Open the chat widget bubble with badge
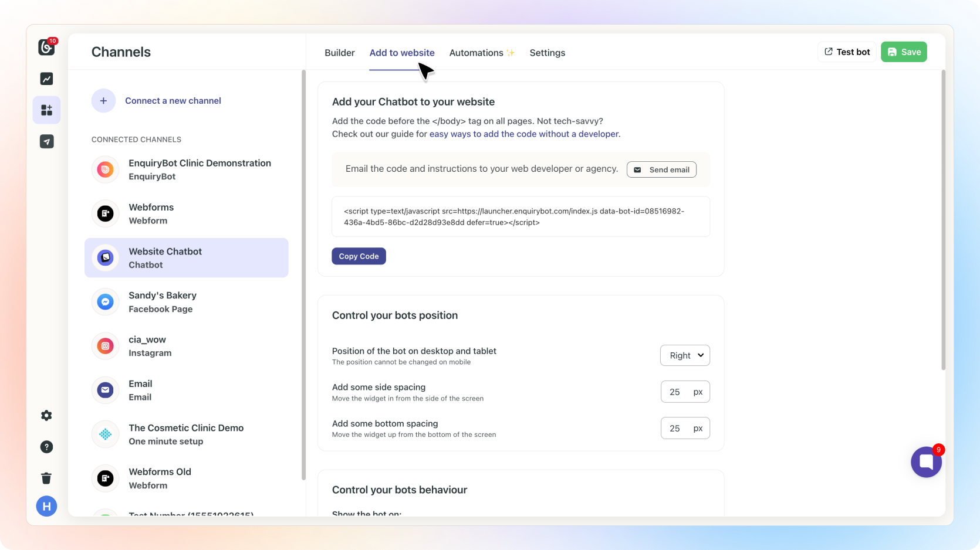Image resolution: width=980 pixels, height=550 pixels. (x=926, y=462)
